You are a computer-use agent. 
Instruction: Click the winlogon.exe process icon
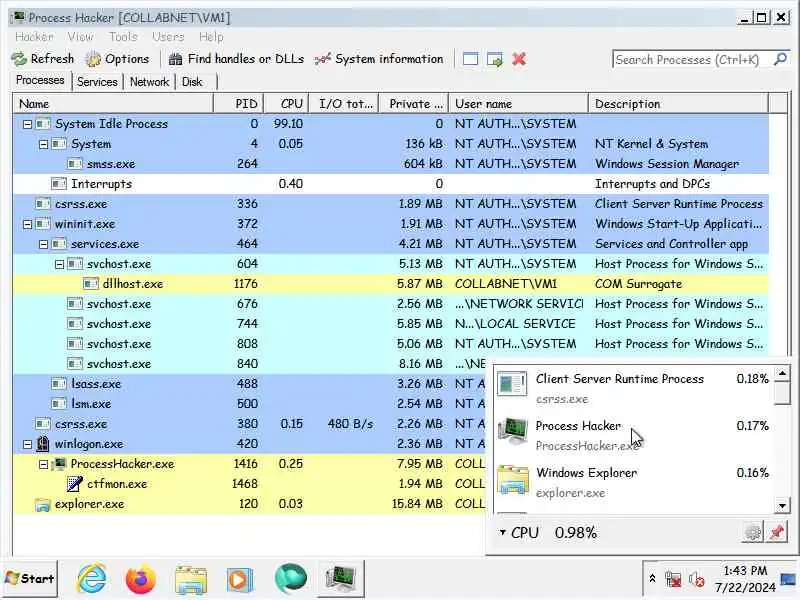point(43,444)
